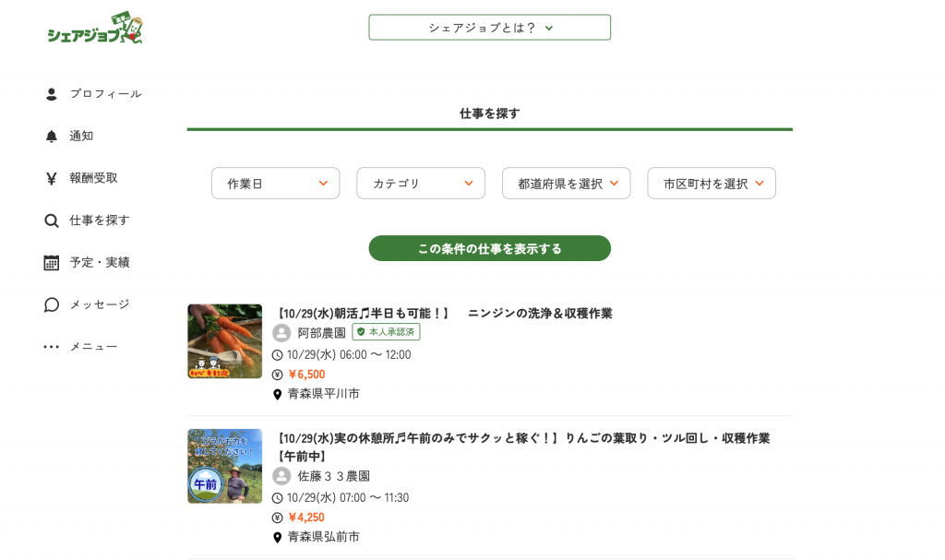Open the 市区町村を選択 dropdown

pyautogui.click(x=711, y=184)
